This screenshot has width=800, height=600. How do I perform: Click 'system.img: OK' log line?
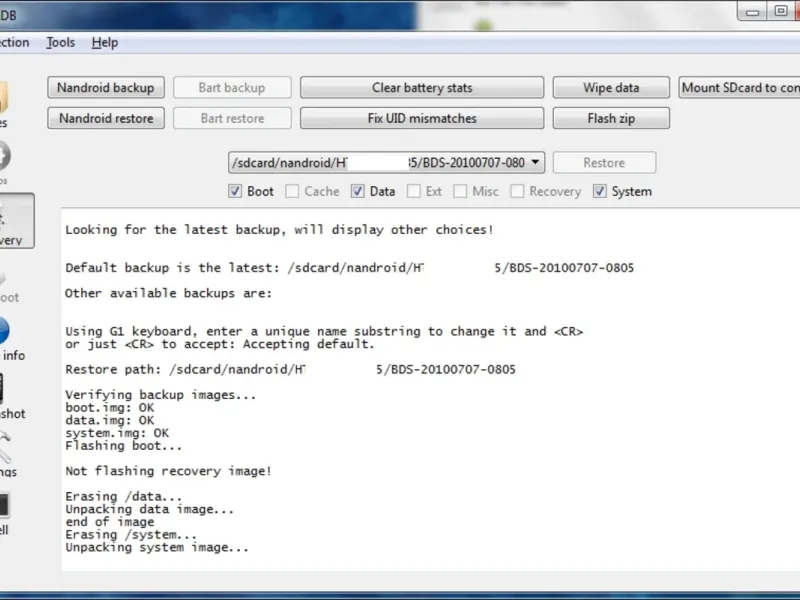(117, 433)
